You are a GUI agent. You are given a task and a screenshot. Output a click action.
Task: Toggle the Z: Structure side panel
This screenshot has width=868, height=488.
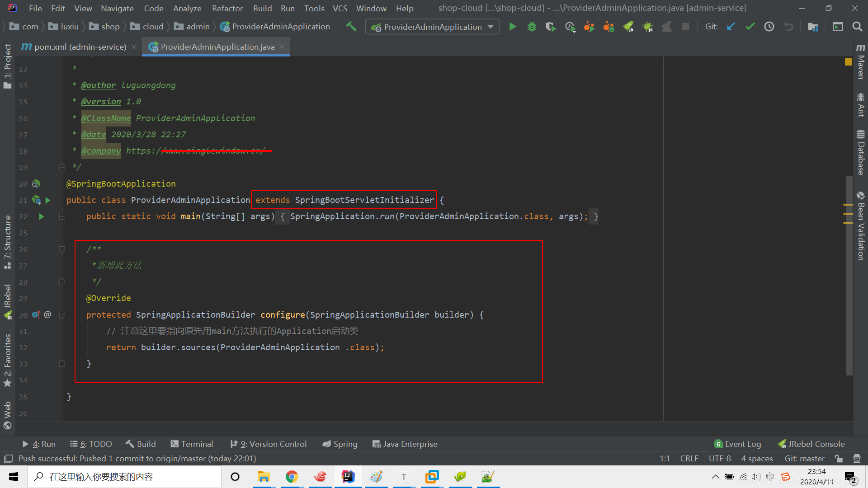(7, 242)
